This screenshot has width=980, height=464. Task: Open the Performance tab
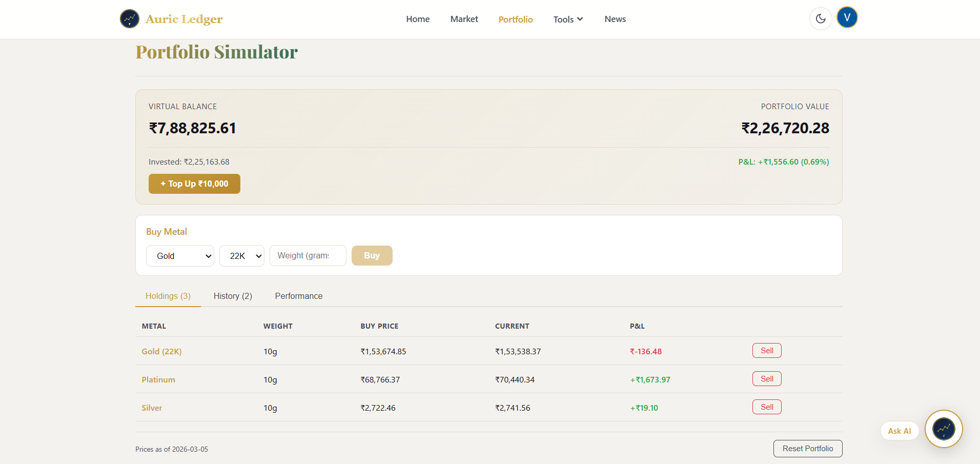point(298,296)
